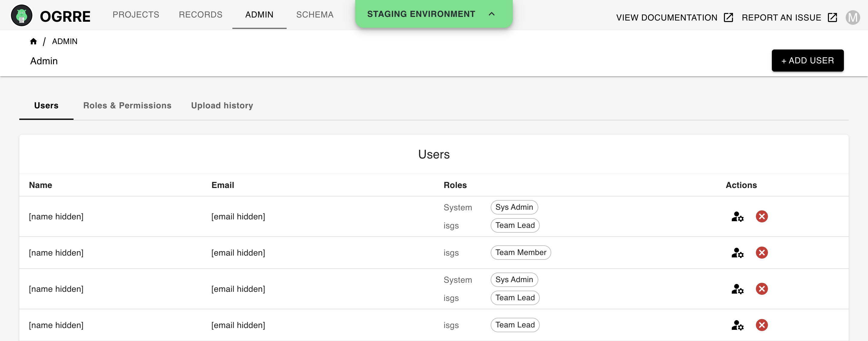Screen dimensions: 868x341
Task: Click the Staging Environment banner text
Action: pyautogui.click(x=421, y=14)
